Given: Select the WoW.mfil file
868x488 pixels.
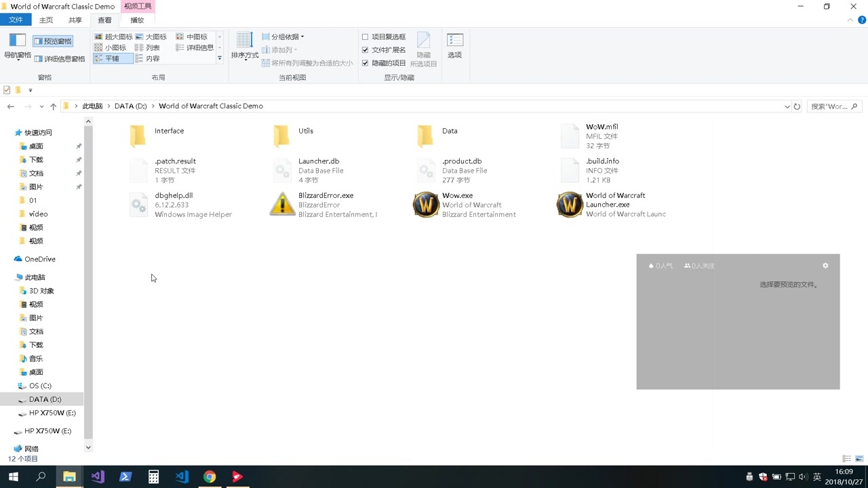Looking at the screenshot, I should point(589,136).
